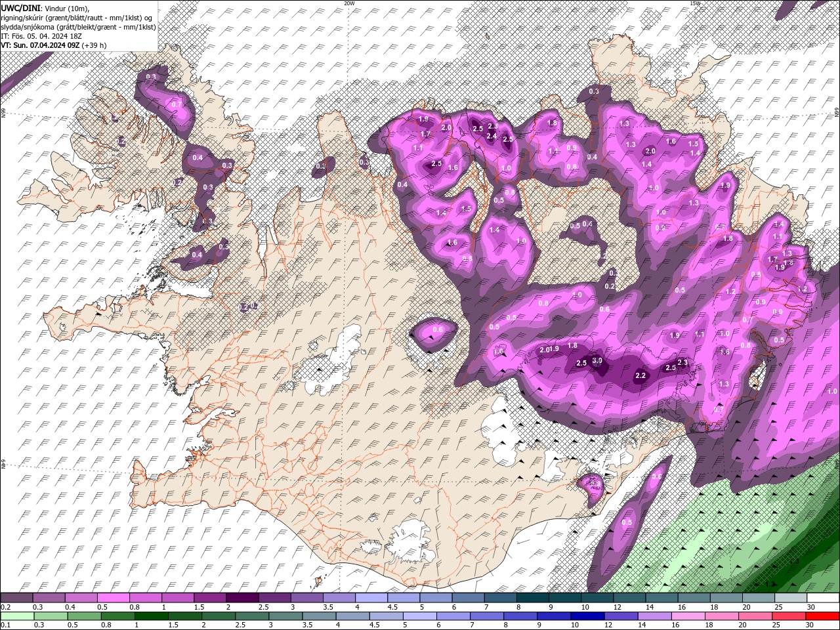
Task: Pick upper scale swatch between 6 and 7
Action: coord(468,598)
